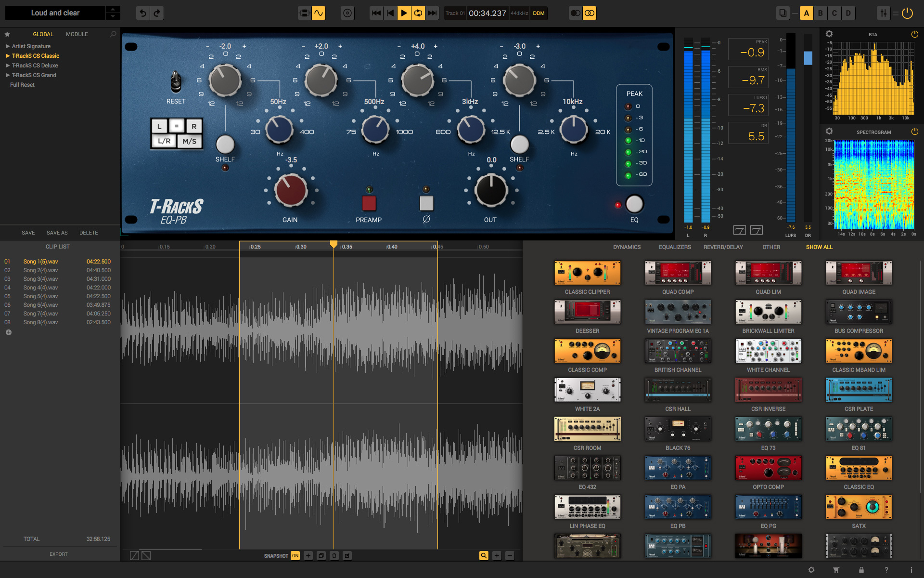Click the zoom magnifier icon above the timeline
Screen dimensions: 924x578
[484, 555]
